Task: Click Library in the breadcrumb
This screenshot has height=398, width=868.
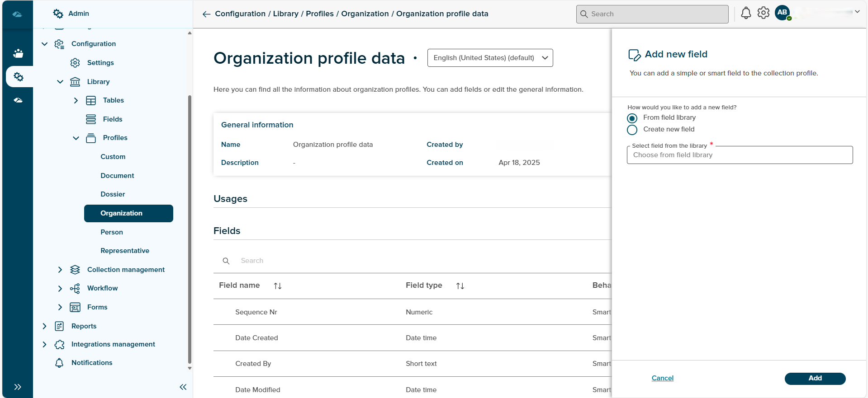Action: pos(286,14)
